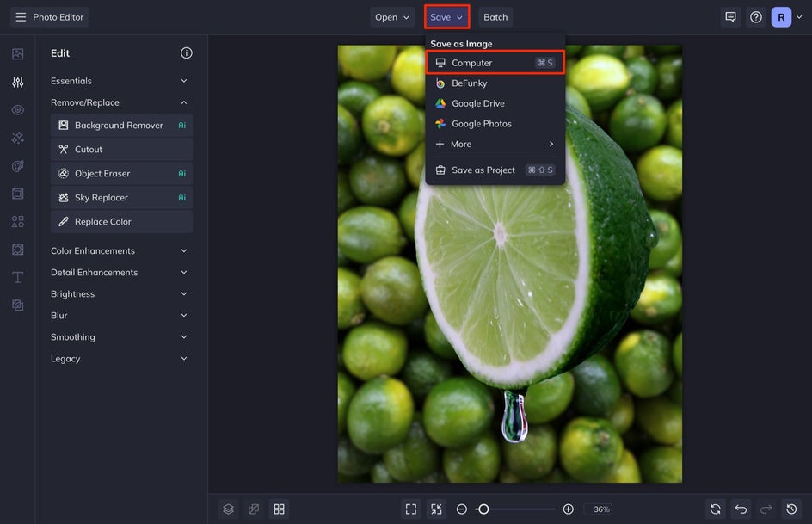This screenshot has height=524, width=812.
Task: Expand the Detail Enhancements section
Action: point(119,273)
